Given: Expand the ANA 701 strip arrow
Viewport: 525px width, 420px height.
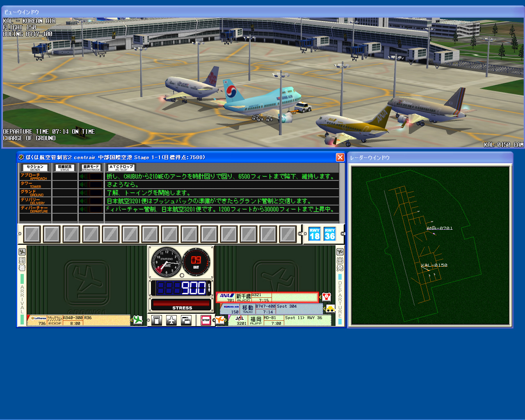Looking at the screenshot, I should pos(320,297).
